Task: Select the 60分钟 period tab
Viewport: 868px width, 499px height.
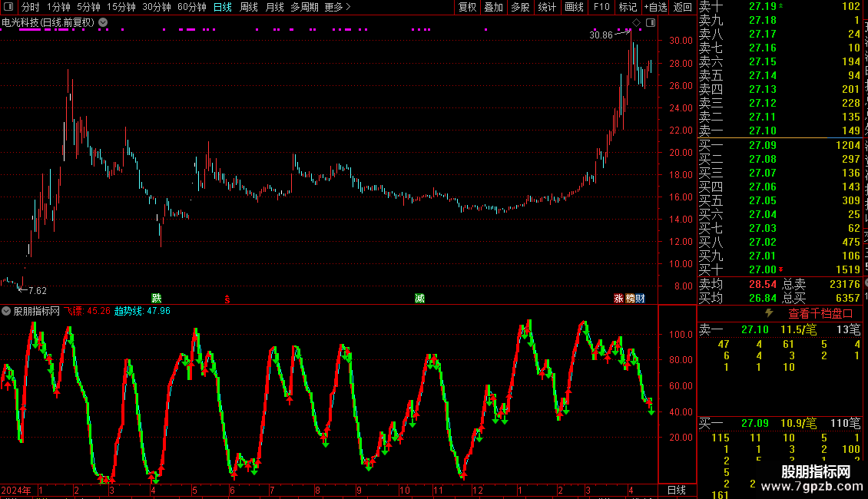Action: 191,7
